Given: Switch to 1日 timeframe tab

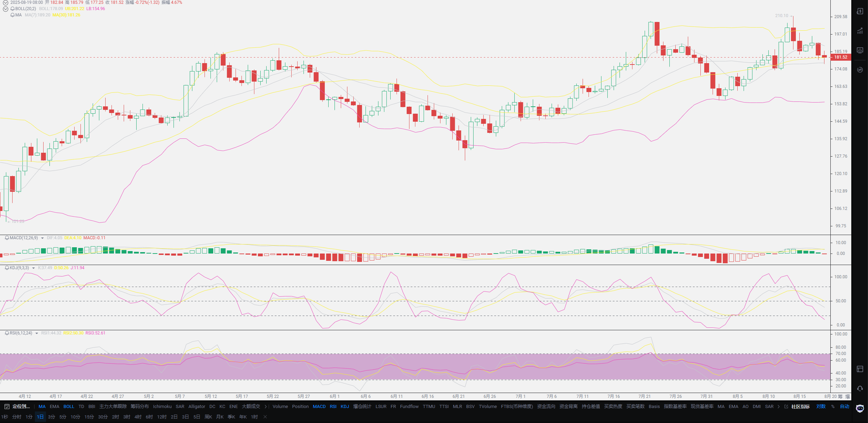Looking at the screenshot, I should coord(40,417).
